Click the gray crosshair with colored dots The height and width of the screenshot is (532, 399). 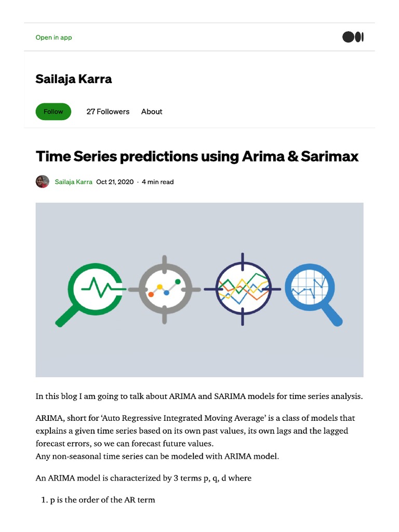165,289
